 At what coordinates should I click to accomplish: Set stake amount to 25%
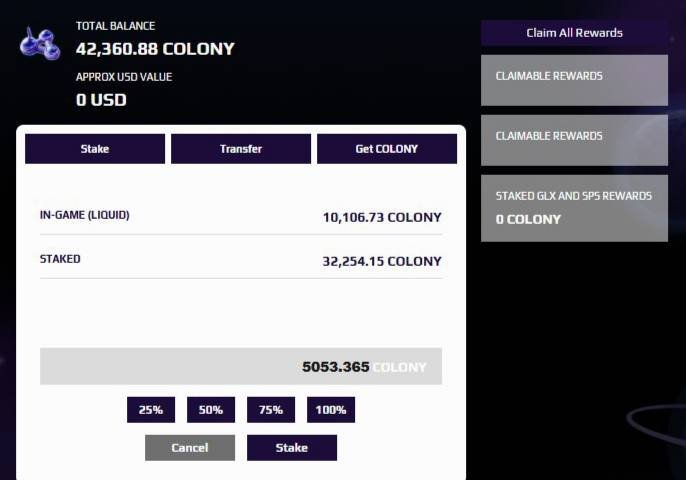(151, 410)
